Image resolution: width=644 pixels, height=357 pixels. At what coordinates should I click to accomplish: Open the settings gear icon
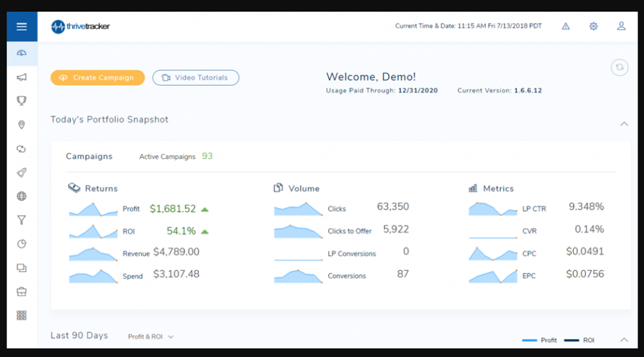[x=594, y=26]
